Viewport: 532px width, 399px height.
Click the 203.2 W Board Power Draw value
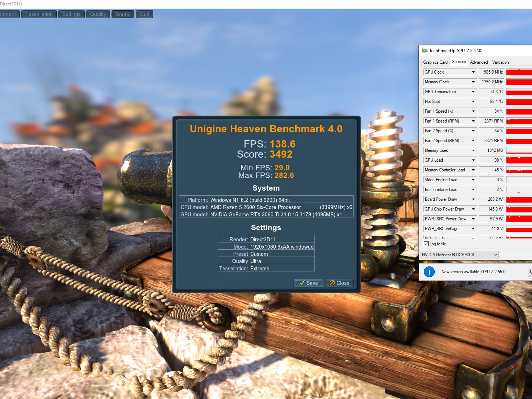tap(491, 199)
